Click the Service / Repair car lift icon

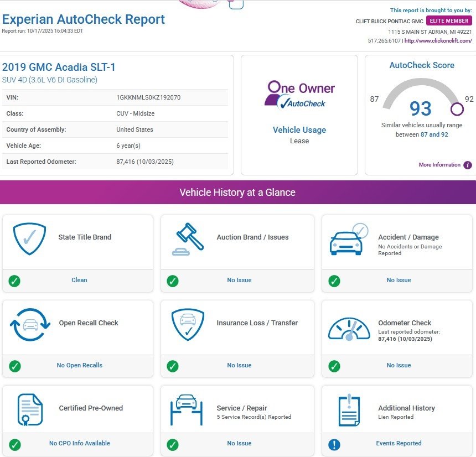pyautogui.click(x=188, y=410)
